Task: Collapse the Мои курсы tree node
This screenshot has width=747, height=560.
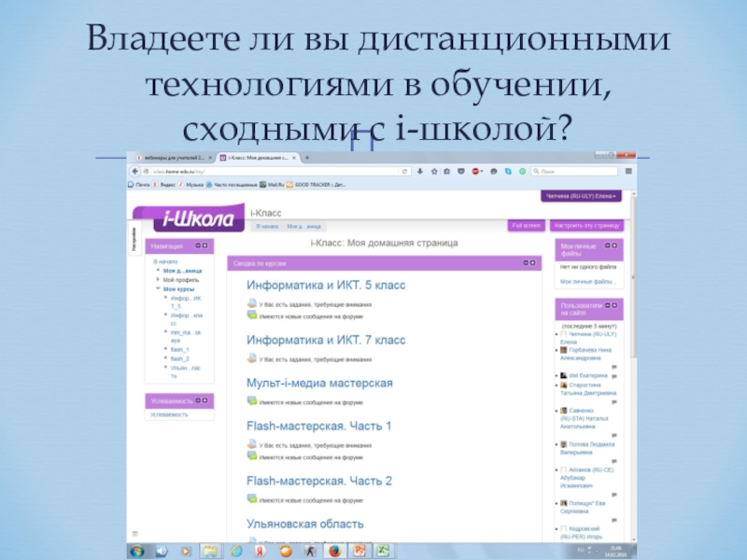Action: (x=158, y=288)
